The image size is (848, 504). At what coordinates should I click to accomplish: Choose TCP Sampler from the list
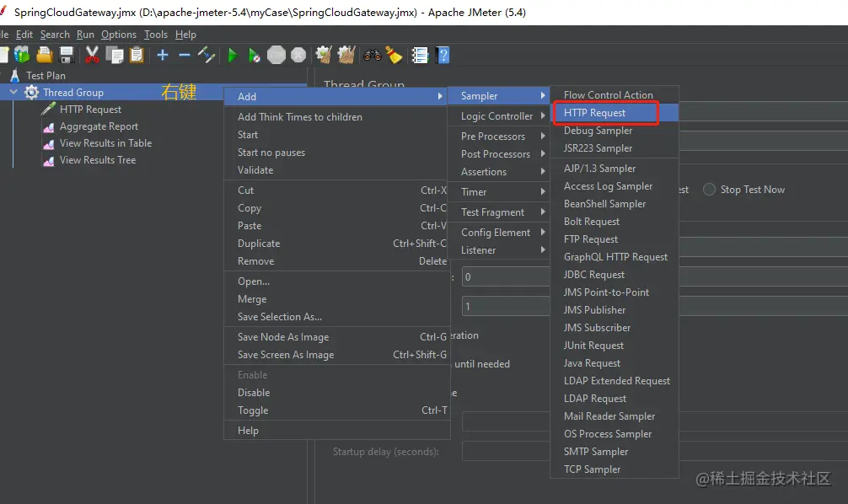point(615,469)
